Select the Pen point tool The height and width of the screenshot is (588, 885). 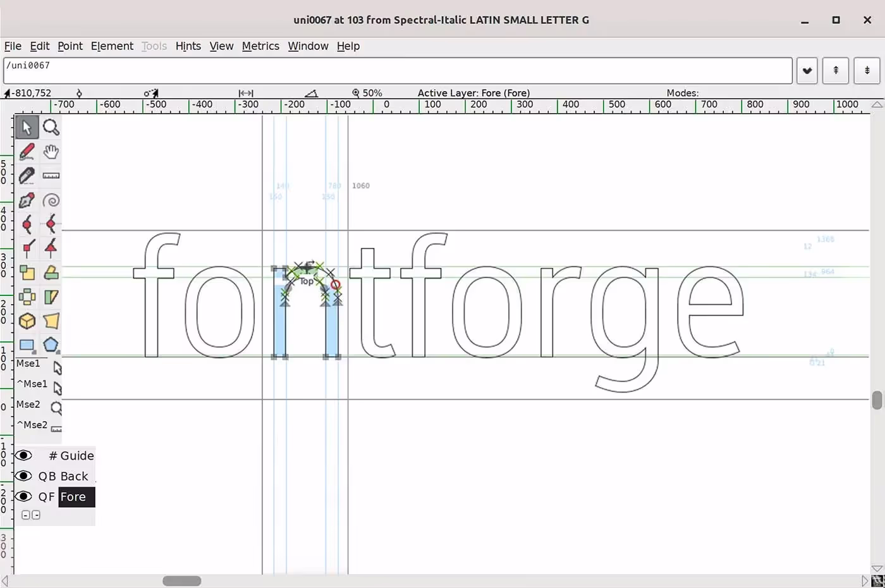tap(27, 200)
